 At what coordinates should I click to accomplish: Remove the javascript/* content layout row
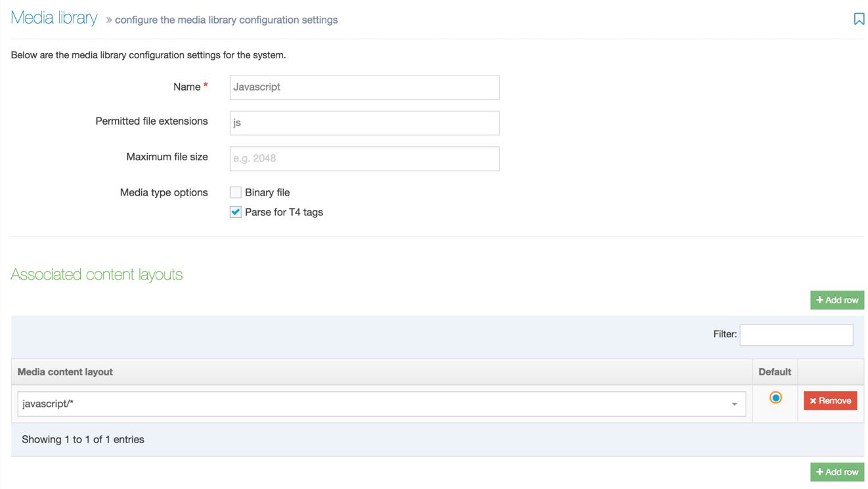830,400
